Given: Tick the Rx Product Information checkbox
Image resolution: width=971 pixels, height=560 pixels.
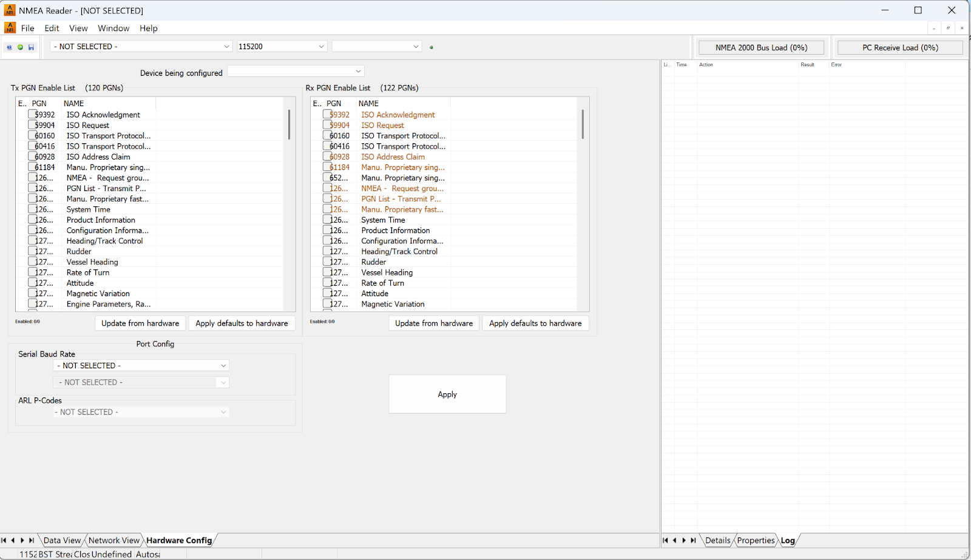Looking at the screenshot, I should 327,230.
